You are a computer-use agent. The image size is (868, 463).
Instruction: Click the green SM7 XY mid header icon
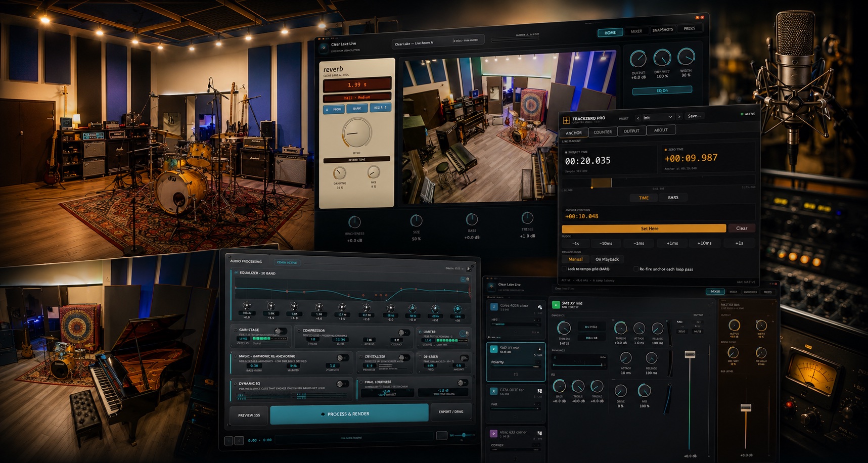pos(556,305)
